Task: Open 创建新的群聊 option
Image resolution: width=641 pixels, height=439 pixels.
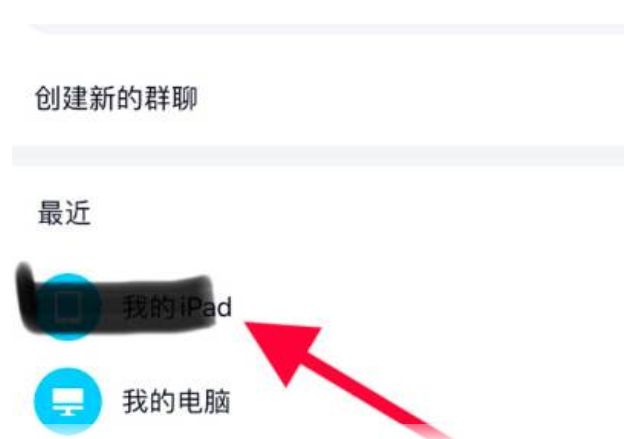Action: tap(320, 99)
